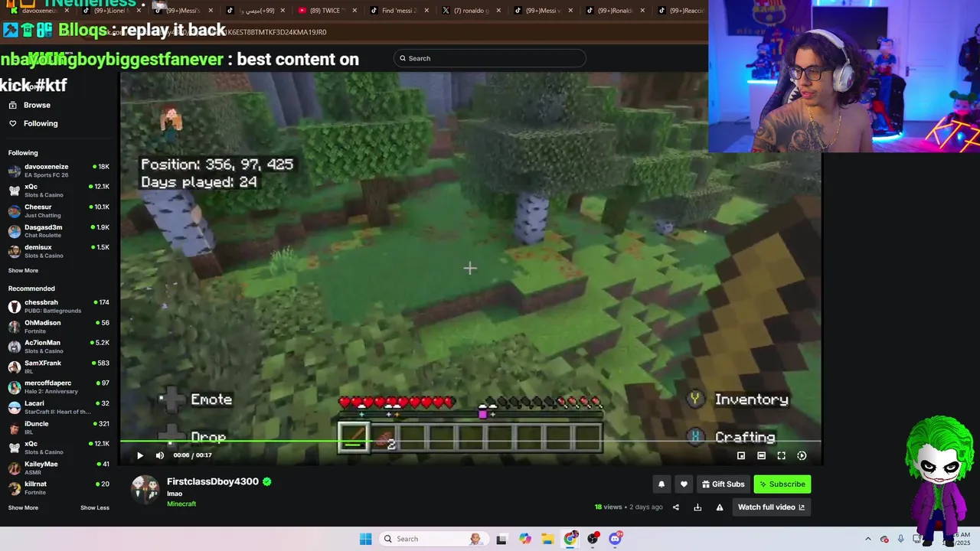Click the green Subscribe button
The image size is (980, 551).
click(x=782, y=484)
